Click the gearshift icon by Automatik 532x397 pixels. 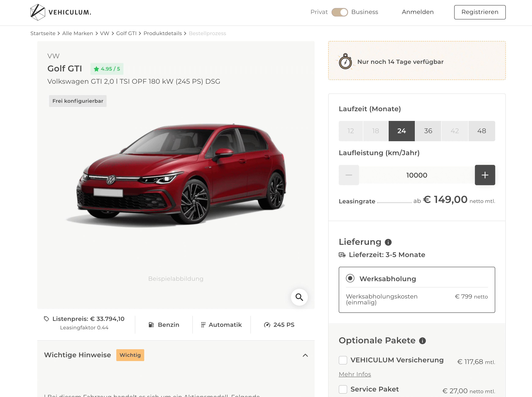click(203, 325)
